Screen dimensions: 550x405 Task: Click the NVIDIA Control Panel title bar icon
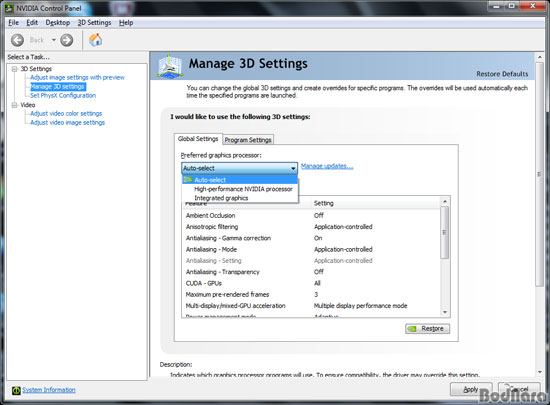pos(9,8)
